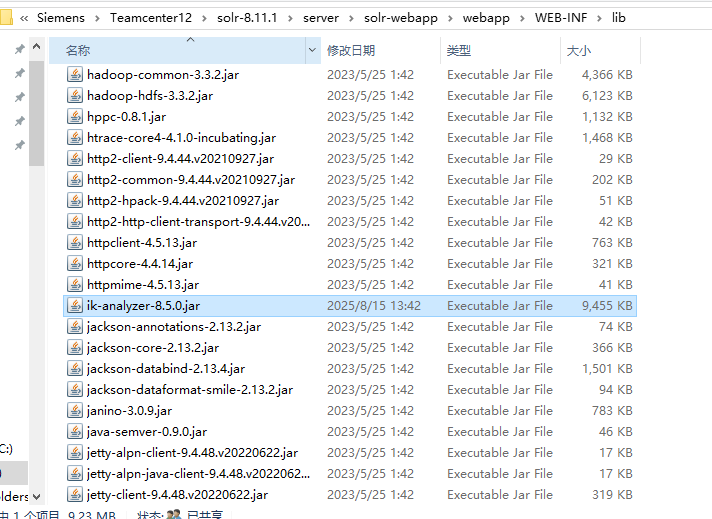
Task: Click the navigation pane scrollbar thumb
Action: [37, 114]
